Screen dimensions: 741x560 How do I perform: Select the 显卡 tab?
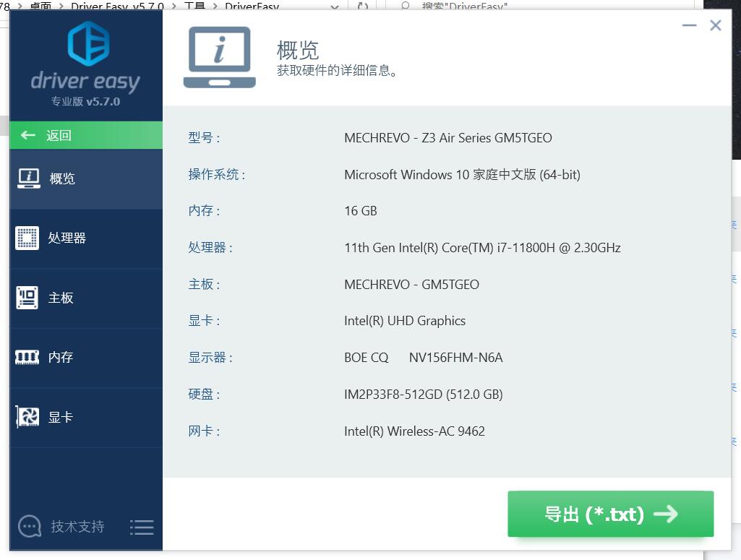(x=86, y=418)
